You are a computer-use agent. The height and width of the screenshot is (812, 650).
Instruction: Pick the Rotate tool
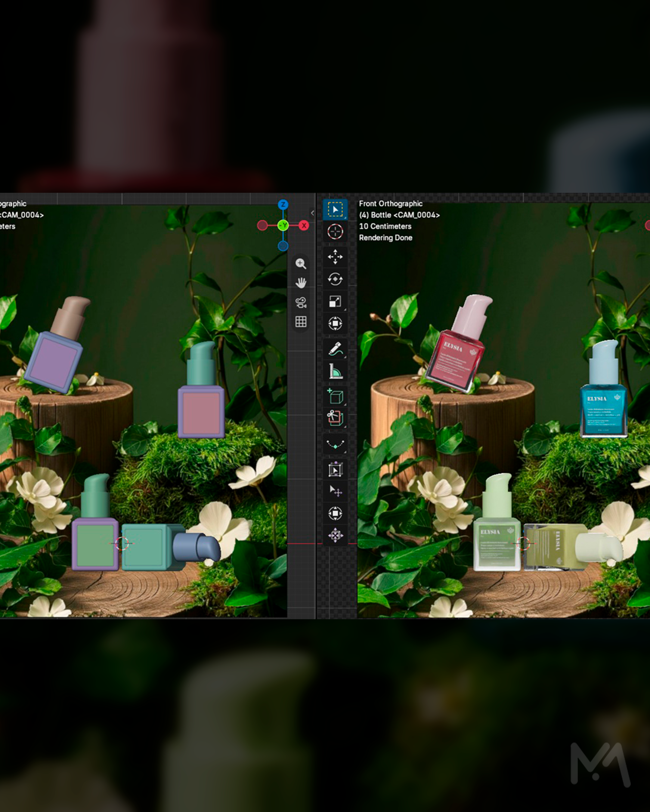(x=335, y=279)
